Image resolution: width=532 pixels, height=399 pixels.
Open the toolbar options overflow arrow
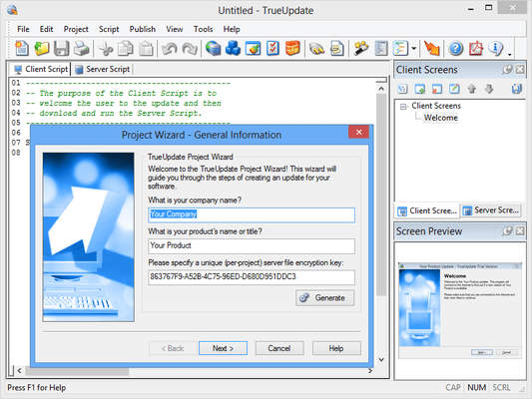pyautogui.click(x=510, y=54)
